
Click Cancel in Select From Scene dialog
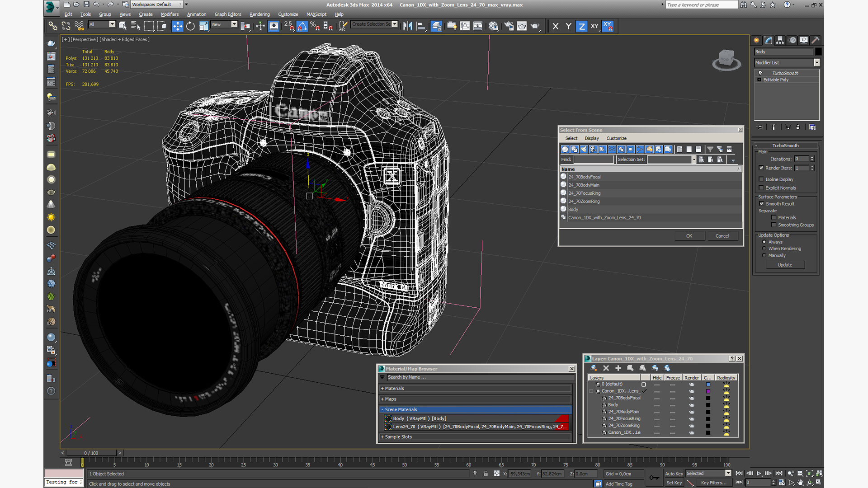click(722, 236)
